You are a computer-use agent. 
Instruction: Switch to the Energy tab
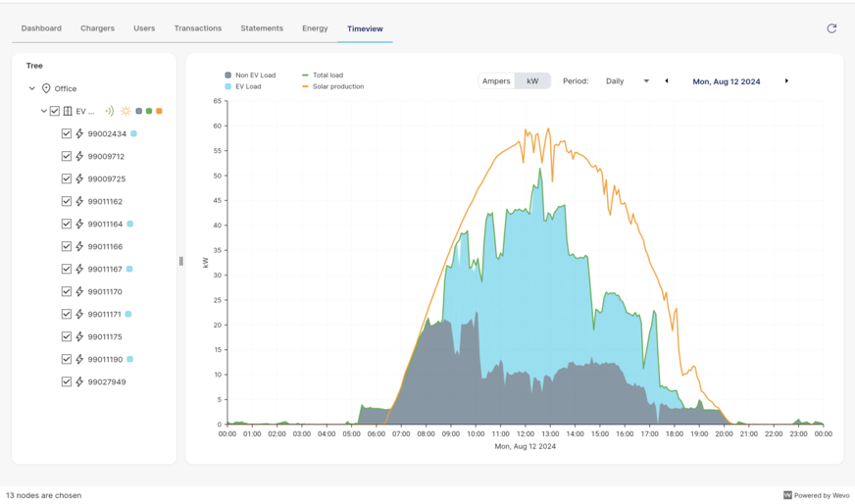(315, 28)
